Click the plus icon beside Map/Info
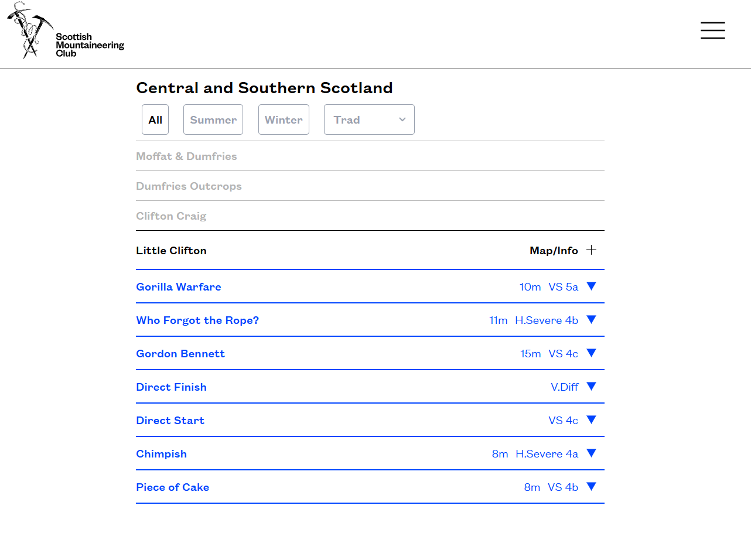The width and height of the screenshot is (751, 560). pyautogui.click(x=591, y=250)
